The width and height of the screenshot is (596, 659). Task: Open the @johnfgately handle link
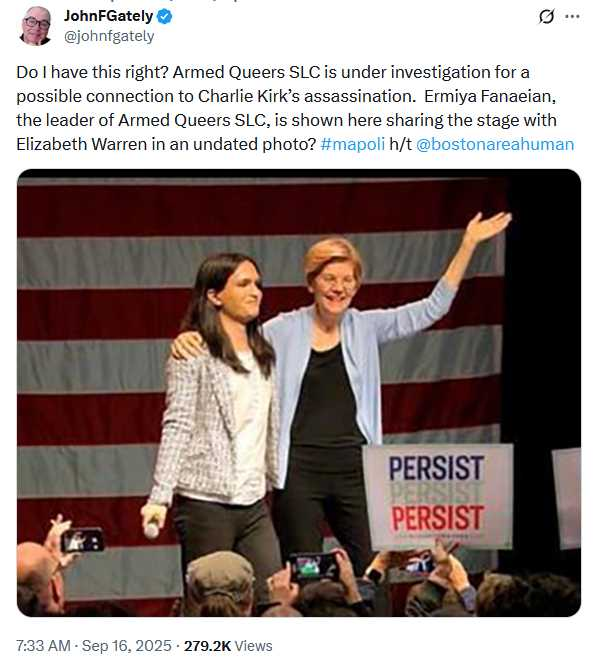pyautogui.click(x=109, y=36)
